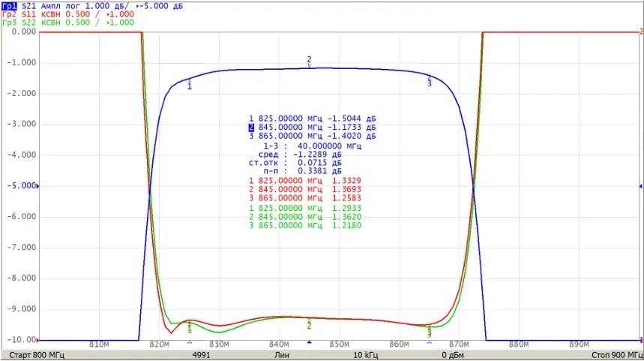Click the Стоп 900 МГц field
This screenshot has height=361, width=644.
tap(617, 355)
